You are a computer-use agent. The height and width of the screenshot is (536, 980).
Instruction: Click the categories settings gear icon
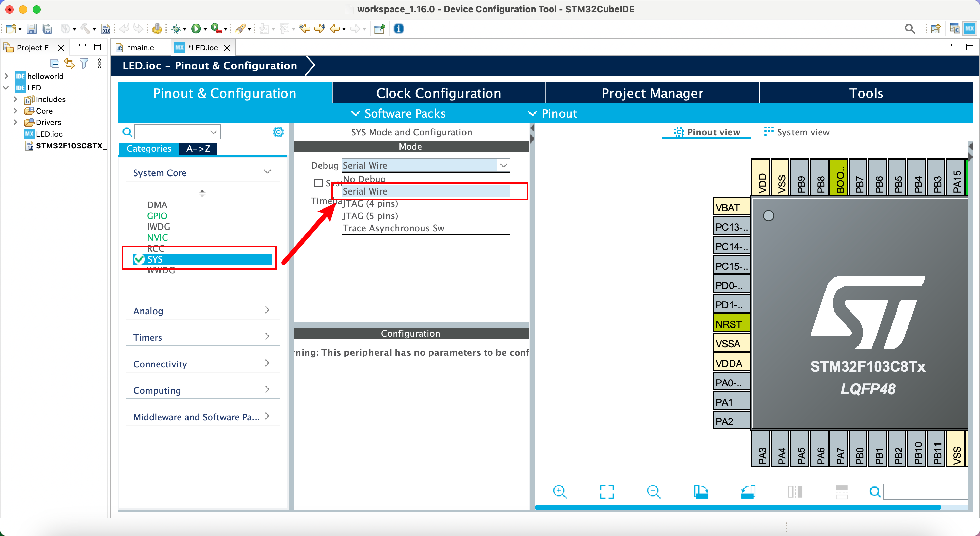coord(278,132)
